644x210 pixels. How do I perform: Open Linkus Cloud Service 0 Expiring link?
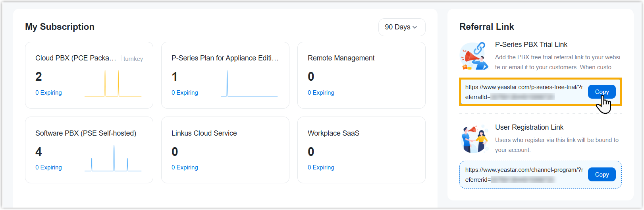(x=185, y=167)
